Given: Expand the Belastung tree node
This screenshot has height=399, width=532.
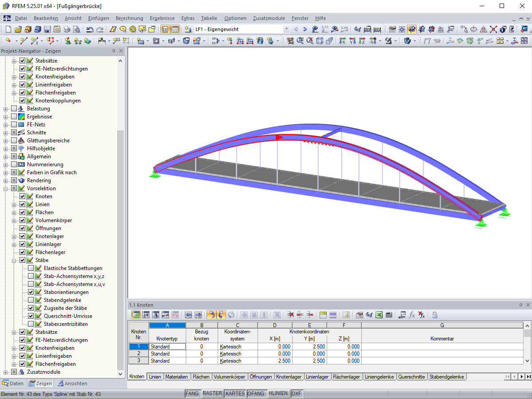Looking at the screenshot, I should pos(6,109).
